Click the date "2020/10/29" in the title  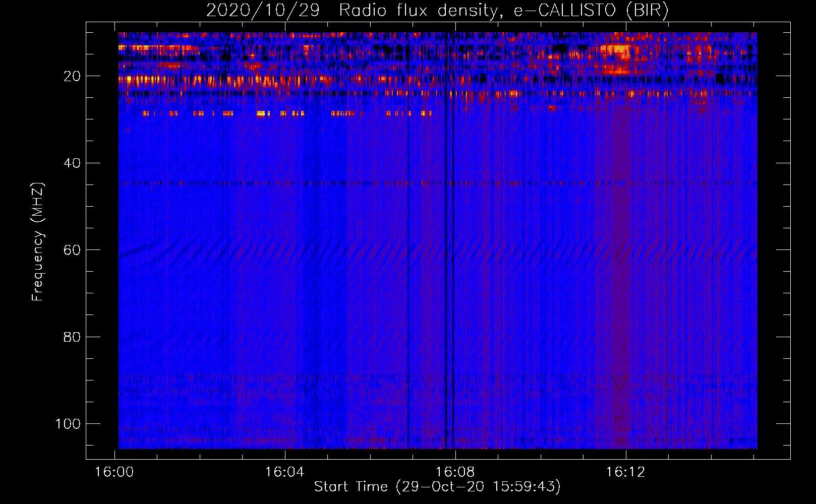263,11
